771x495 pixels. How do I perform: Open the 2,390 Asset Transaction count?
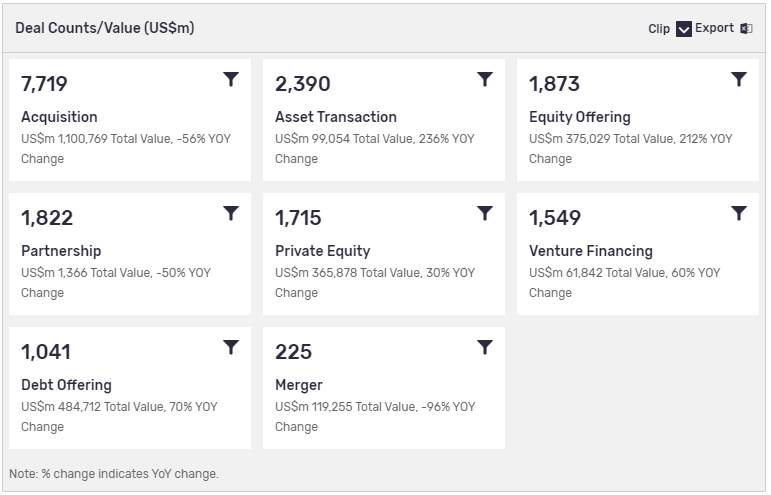[x=302, y=84]
